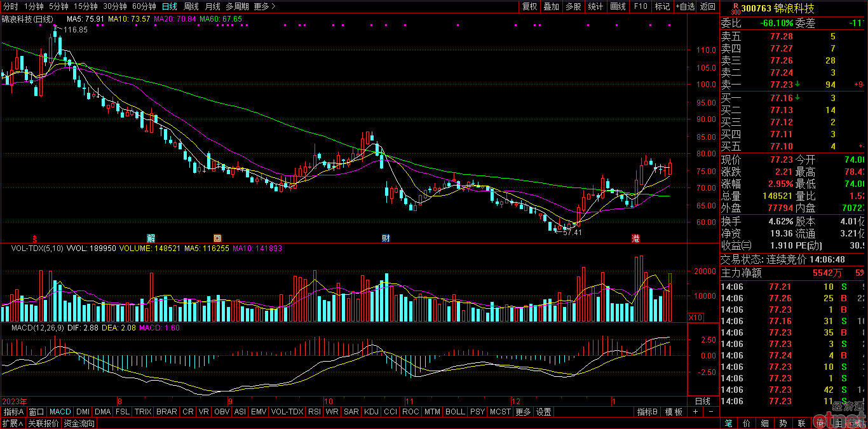
Task: Open the 指标B indicator menu
Action: point(648,412)
